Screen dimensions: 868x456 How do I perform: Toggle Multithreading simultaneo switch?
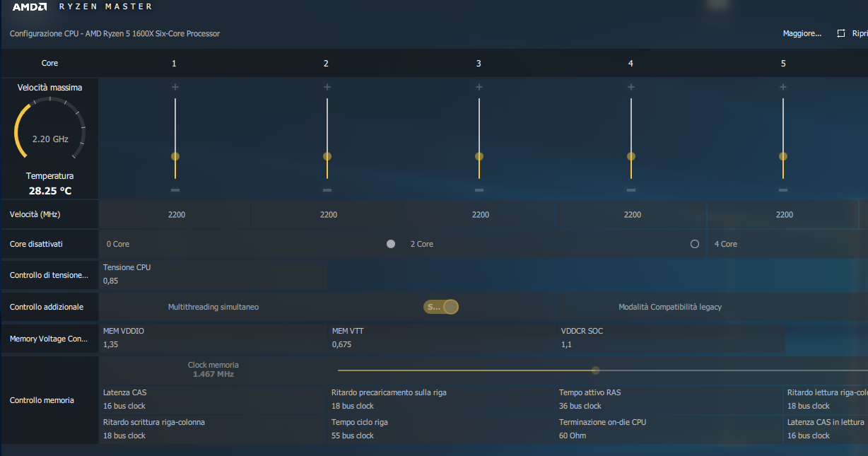pyautogui.click(x=441, y=307)
